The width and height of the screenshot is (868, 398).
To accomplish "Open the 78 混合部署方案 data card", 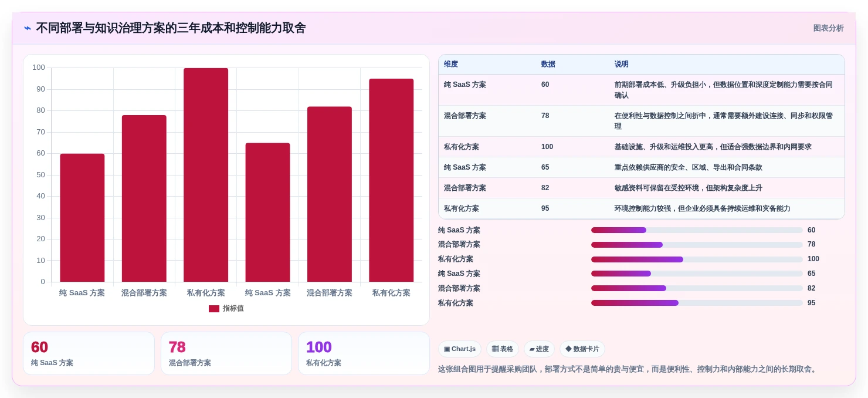I will pyautogui.click(x=226, y=353).
